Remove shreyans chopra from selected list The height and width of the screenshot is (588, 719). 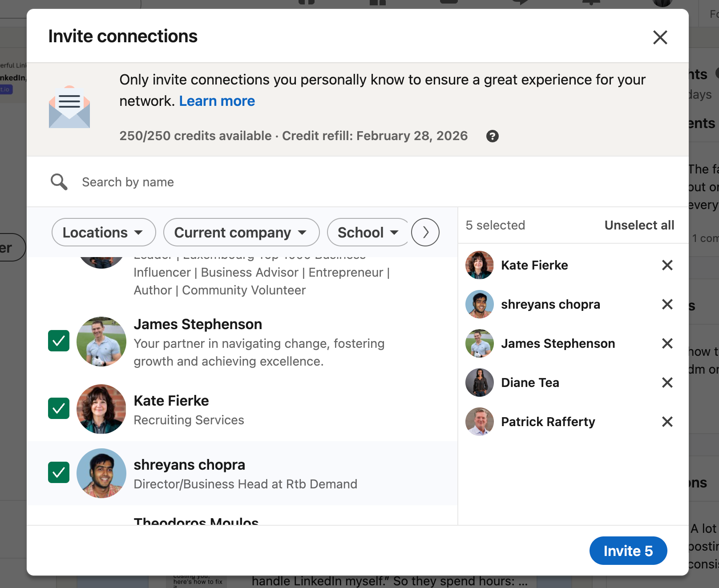667,304
